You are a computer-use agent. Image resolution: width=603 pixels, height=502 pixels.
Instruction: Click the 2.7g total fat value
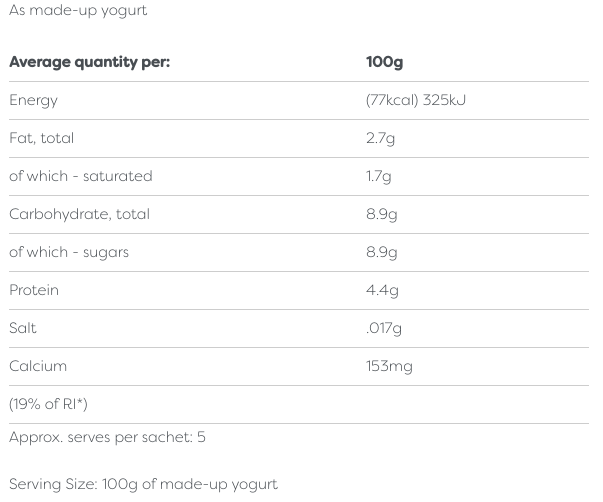click(381, 138)
